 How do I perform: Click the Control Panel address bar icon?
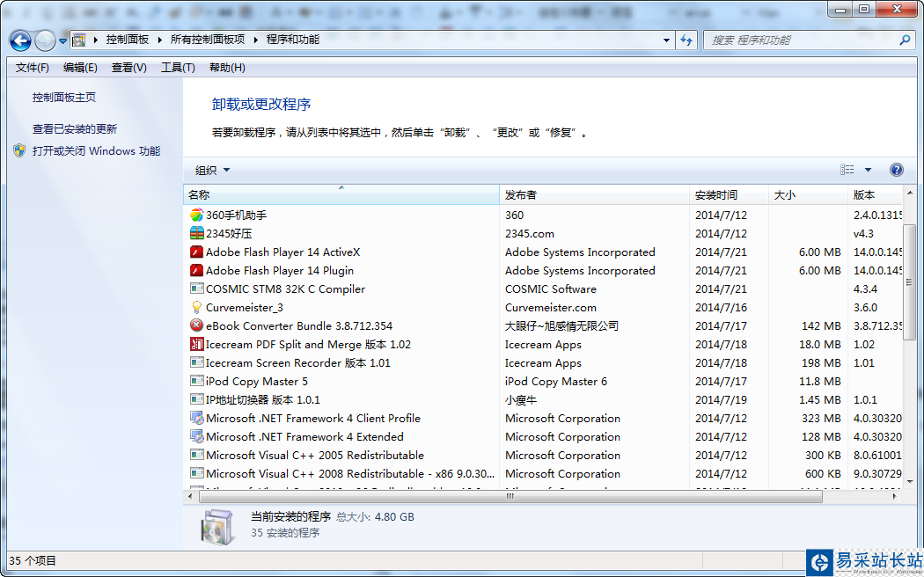(x=78, y=40)
